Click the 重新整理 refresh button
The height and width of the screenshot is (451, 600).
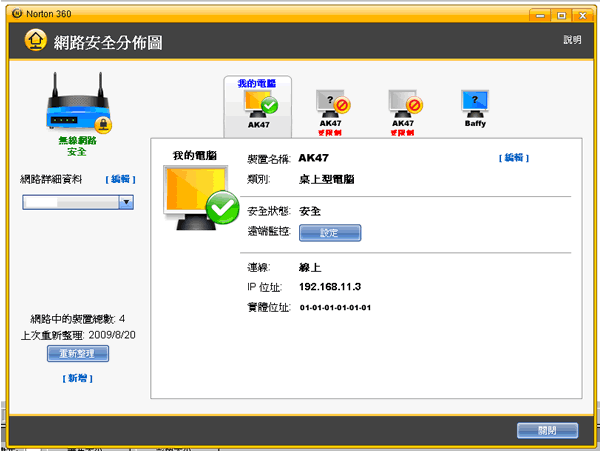78,353
